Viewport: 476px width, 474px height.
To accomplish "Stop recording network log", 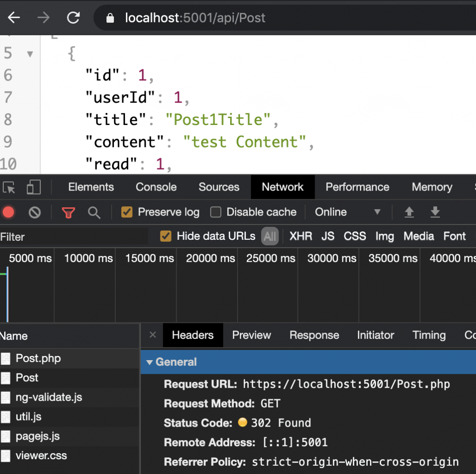I will pyautogui.click(x=8, y=212).
